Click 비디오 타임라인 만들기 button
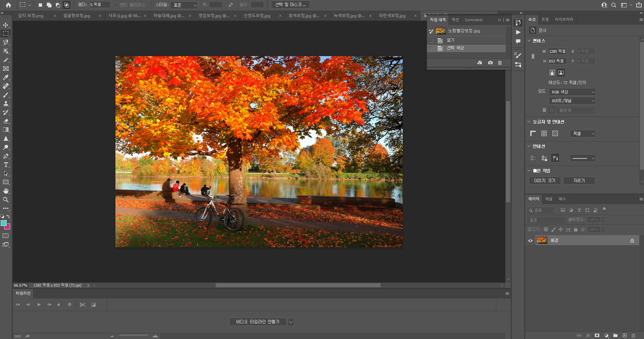Screen dimensions: 644x339 (258, 322)
